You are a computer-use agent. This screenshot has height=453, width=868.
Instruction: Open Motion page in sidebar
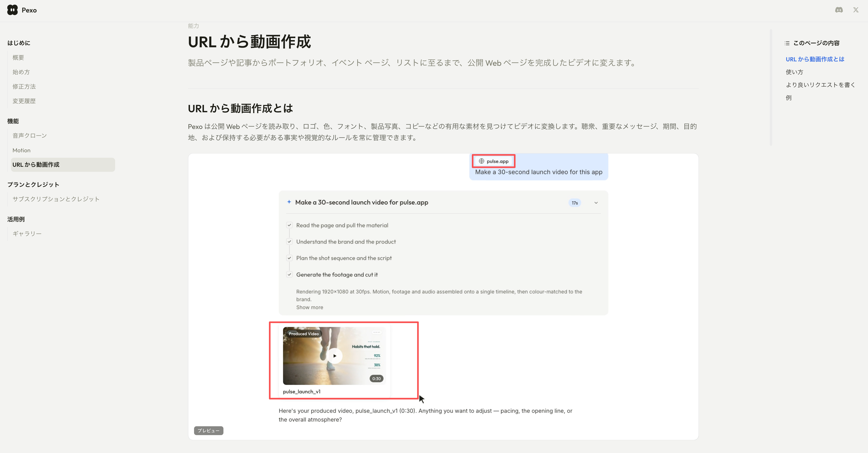pos(21,150)
